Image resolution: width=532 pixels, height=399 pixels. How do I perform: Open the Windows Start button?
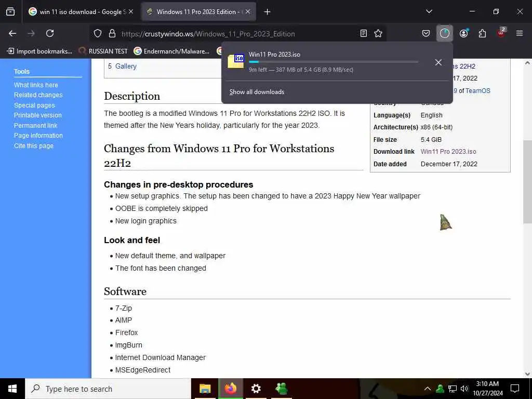point(12,389)
